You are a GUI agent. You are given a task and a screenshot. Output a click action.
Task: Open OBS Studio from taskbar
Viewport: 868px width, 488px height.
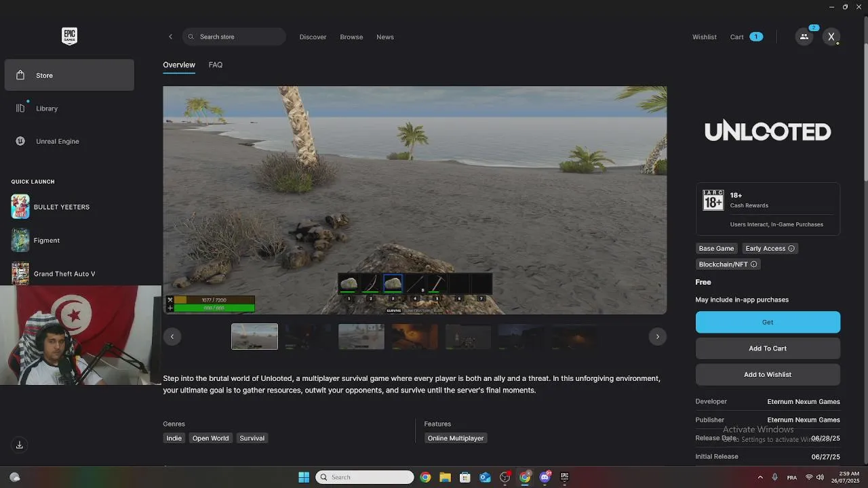coord(505,477)
